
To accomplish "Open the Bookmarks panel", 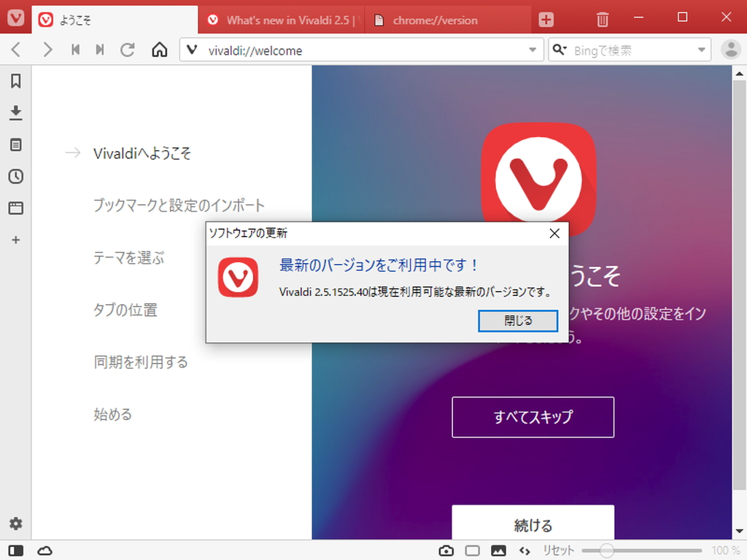I will 15,81.
